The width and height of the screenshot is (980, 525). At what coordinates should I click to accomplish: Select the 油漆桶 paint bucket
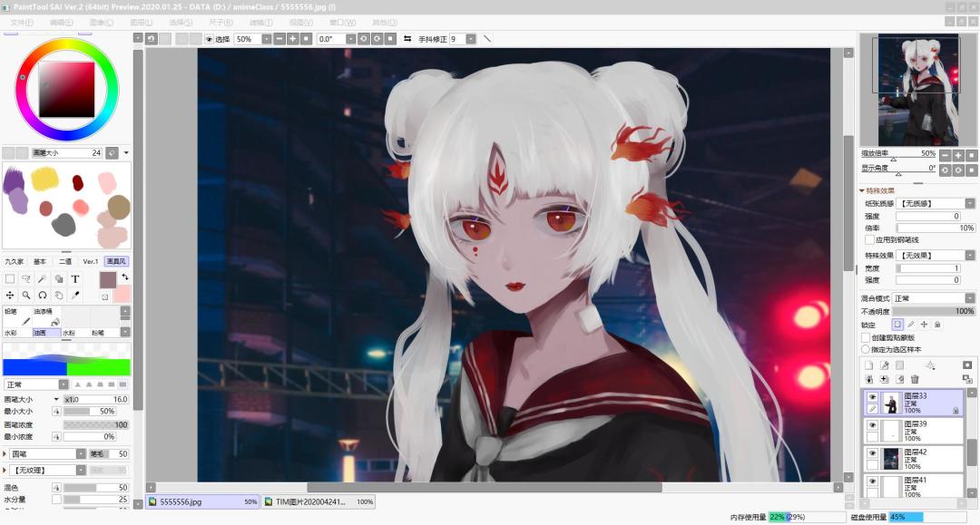pyautogui.click(x=46, y=316)
